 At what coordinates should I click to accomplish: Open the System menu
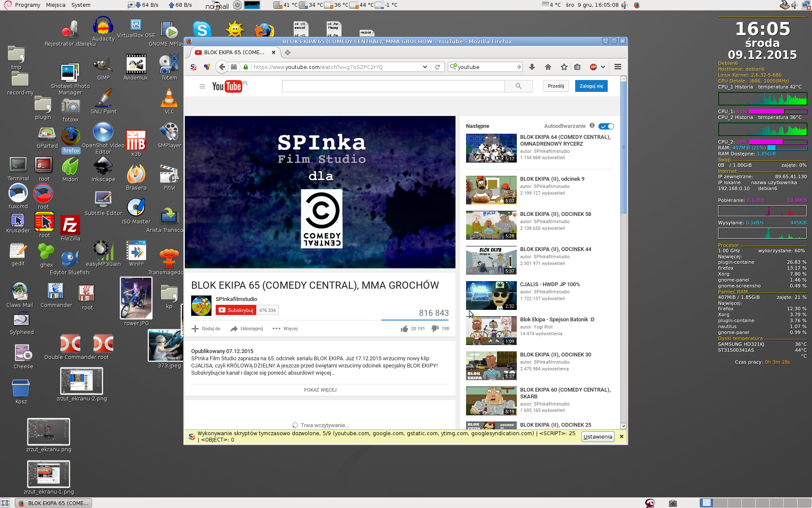(x=81, y=5)
